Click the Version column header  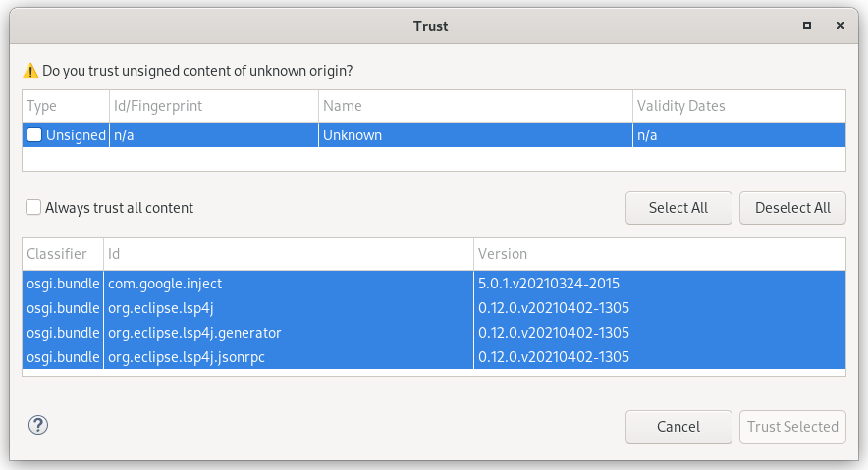click(660, 254)
